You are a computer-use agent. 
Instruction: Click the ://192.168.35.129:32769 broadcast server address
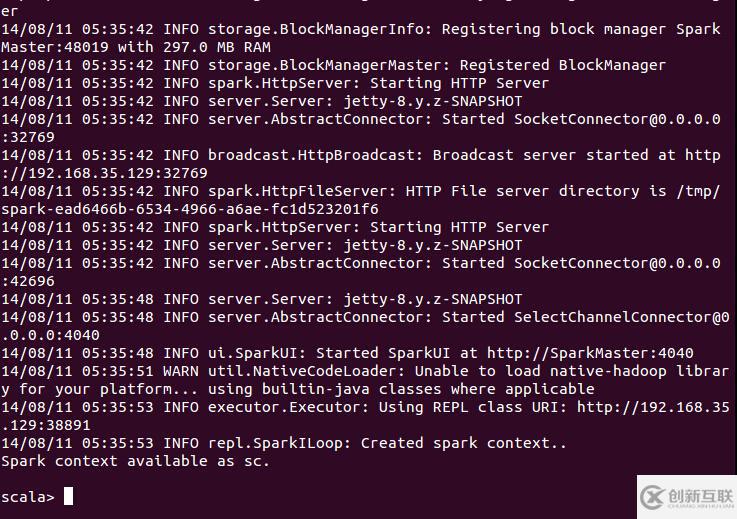click(105, 173)
